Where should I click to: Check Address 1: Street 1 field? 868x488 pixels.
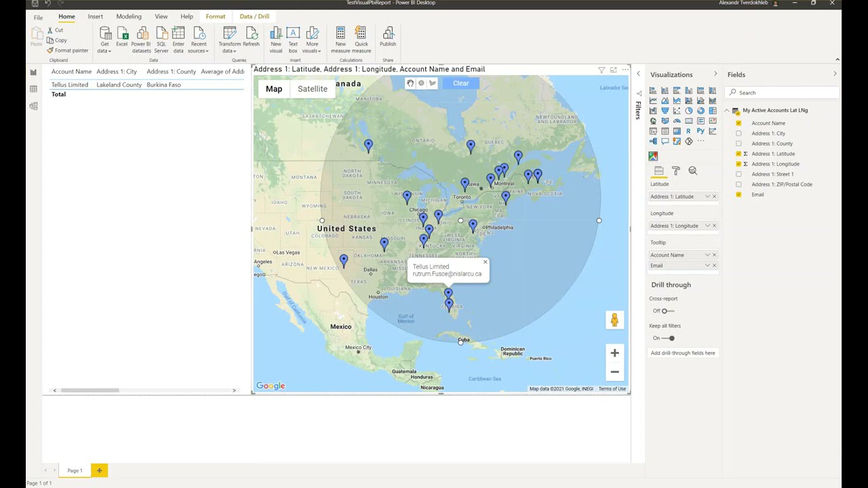(x=738, y=174)
